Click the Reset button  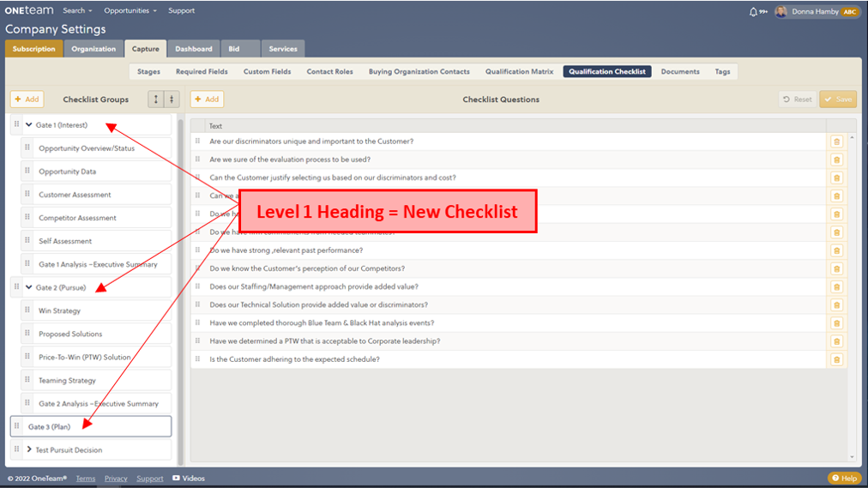tap(797, 99)
